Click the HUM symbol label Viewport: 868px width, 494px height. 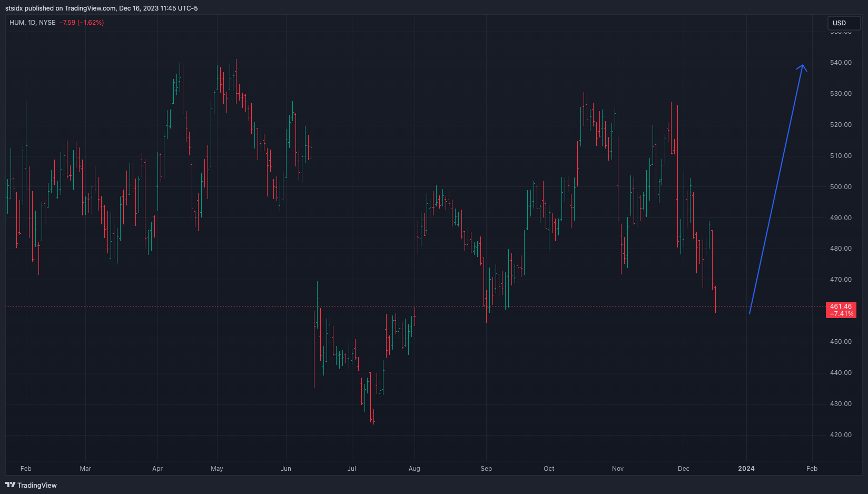click(17, 23)
